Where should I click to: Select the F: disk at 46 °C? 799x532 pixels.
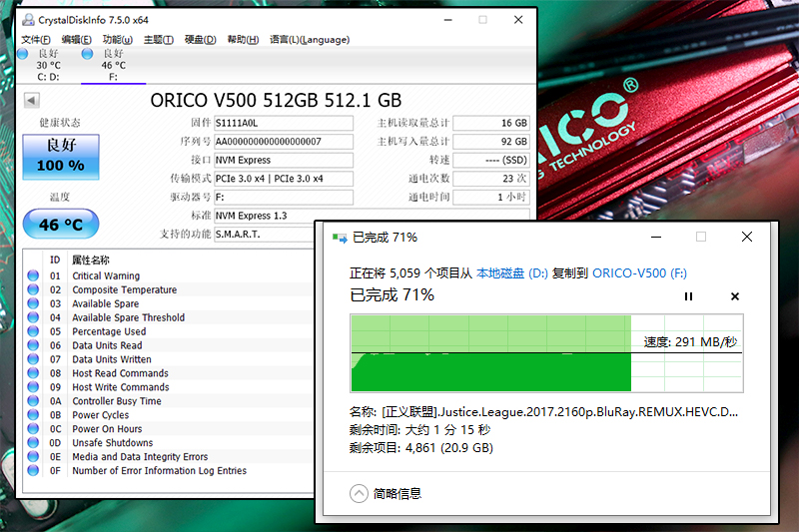113,65
